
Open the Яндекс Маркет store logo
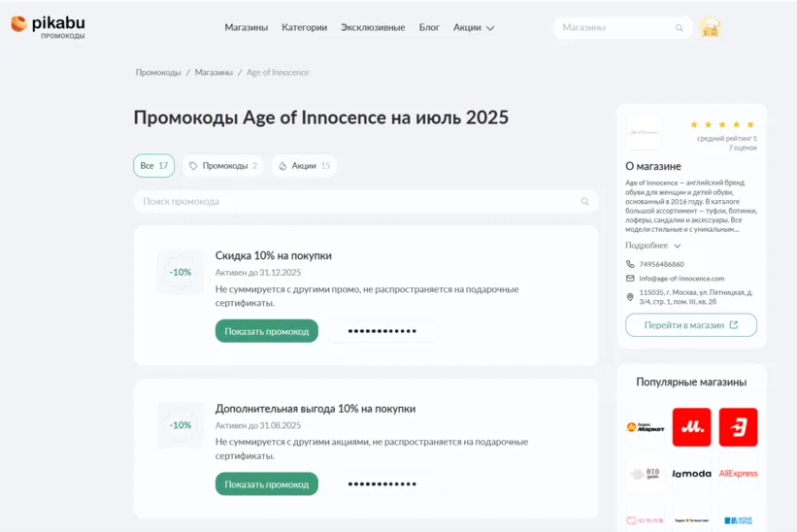645,427
